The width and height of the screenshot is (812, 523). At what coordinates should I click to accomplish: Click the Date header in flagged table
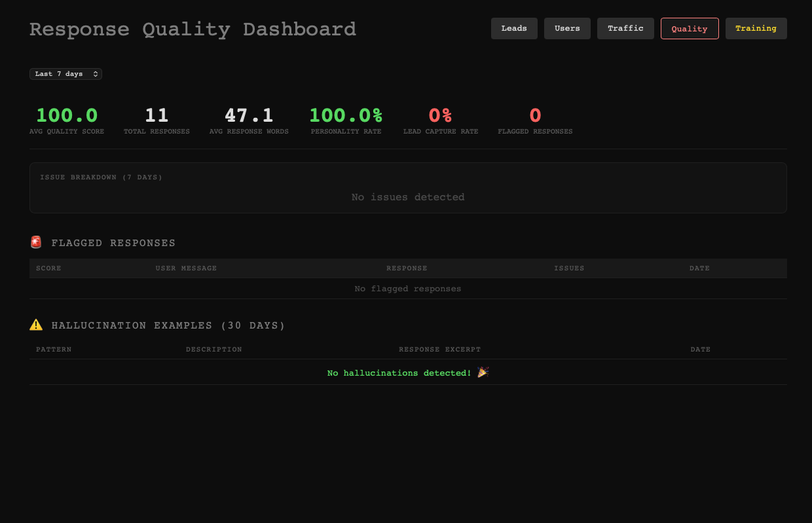coord(699,268)
